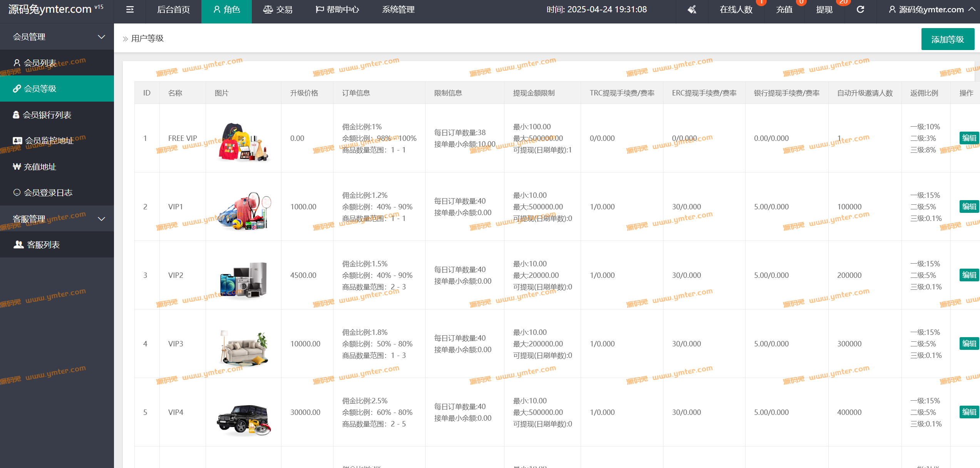Open the 后台首页 dashboard tab
This screenshot has width=980, height=468.
coord(173,10)
